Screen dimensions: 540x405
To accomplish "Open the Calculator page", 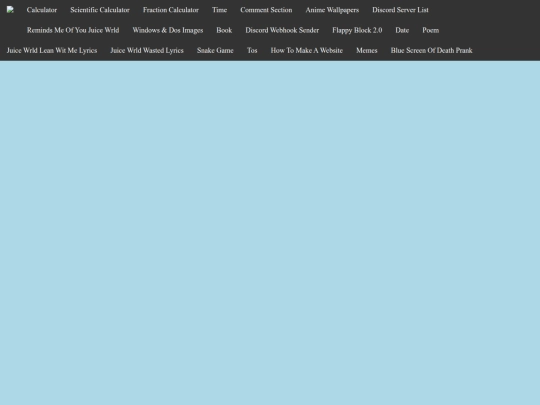I will [x=42, y=10].
